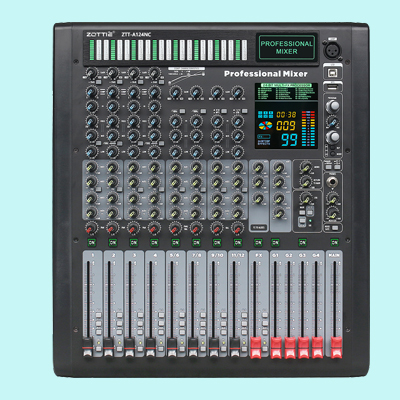Click the colored pie icon on the display
This screenshot has width=400, height=400.
(265, 126)
